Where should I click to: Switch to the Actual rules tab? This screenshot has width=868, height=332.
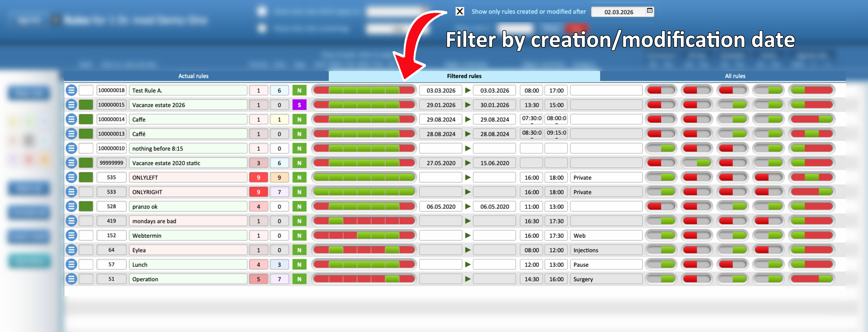[193, 76]
